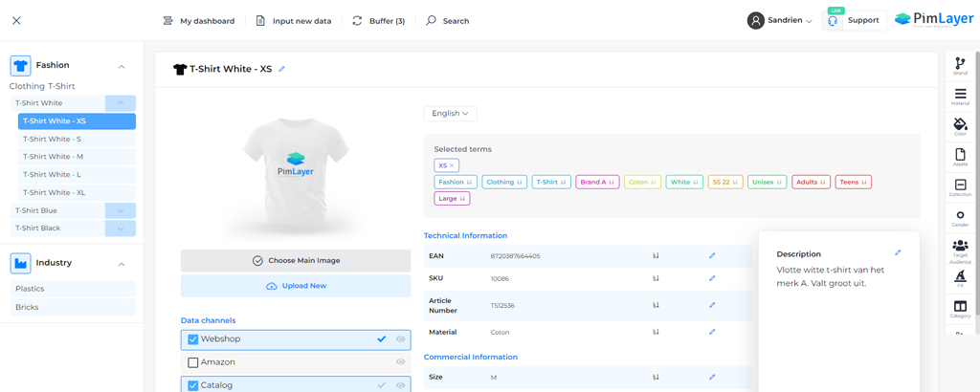The height and width of the screenshot is (392, 980).
Task: Open the Brand panel in right sidebar
Action: tap(960, 65)
